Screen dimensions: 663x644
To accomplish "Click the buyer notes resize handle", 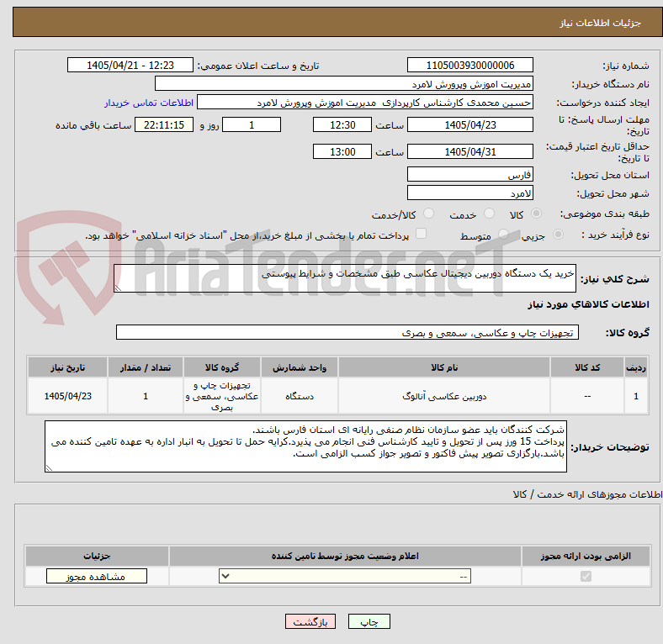I will pos(49,468).
